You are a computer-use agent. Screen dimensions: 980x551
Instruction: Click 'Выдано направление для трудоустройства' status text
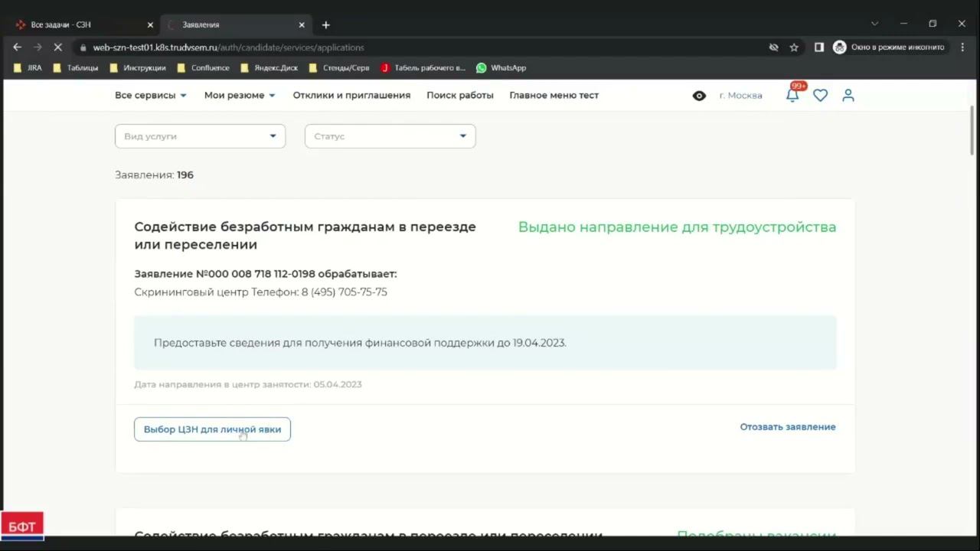(677, 227)
